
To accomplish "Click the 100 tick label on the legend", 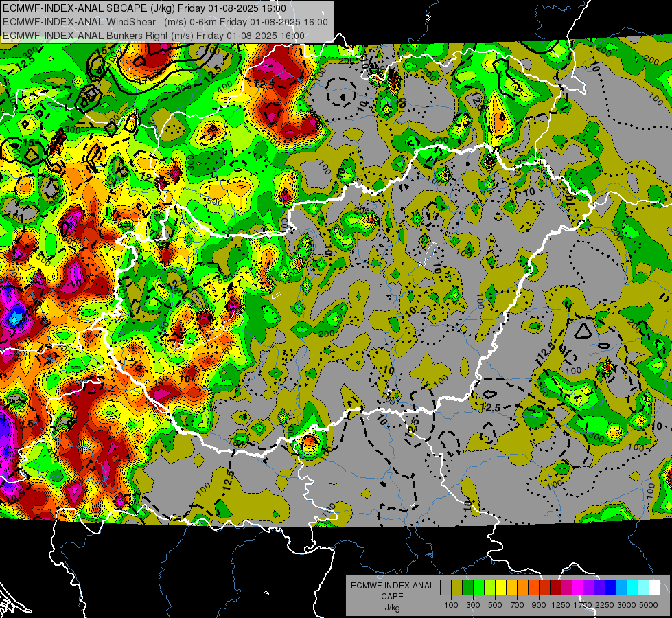I will point(451,605).
